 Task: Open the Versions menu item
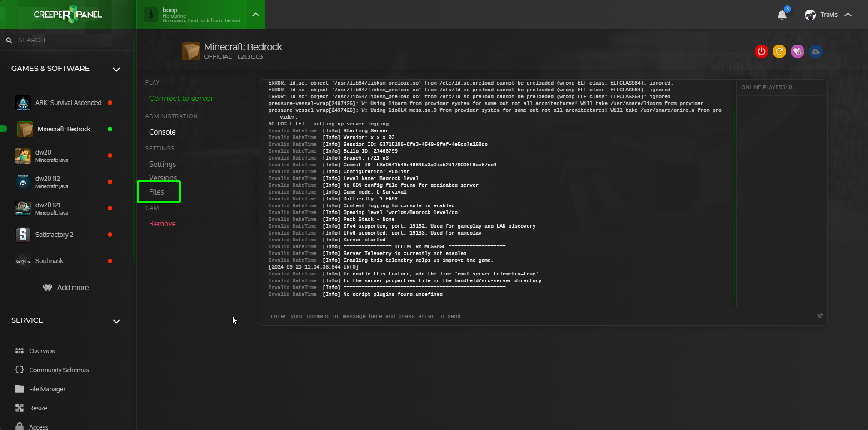(x=163, y=177)
